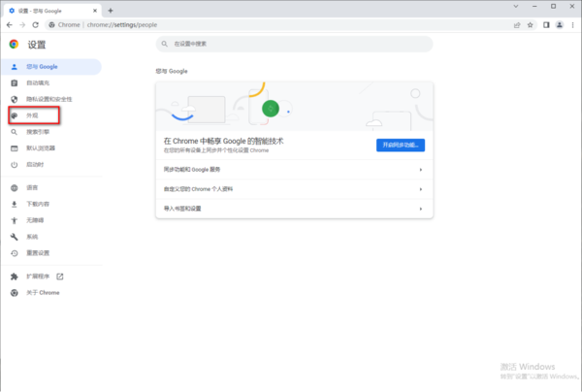This screenshot has height=392, width=582.
Task: Select the 设置 - 您与 Google tab
Action: [52, 11]
